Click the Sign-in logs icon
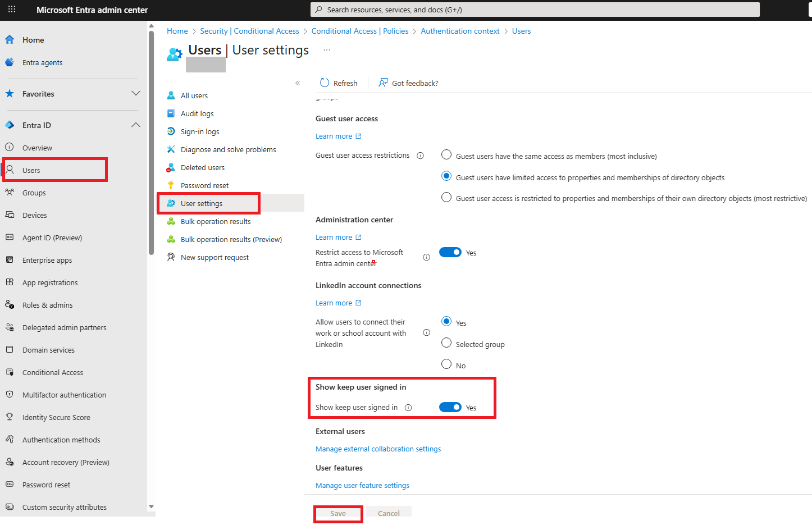812x525 pixels. [x=171, y=131]
